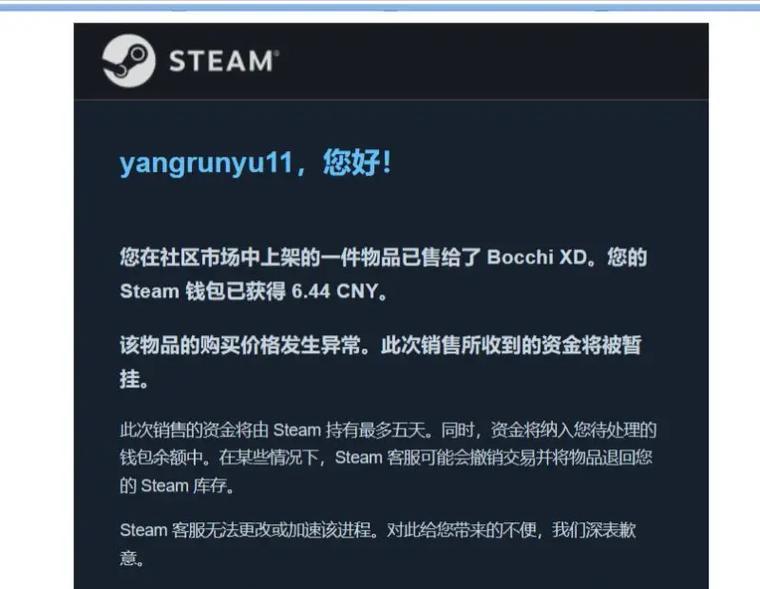Click the STEAM wordmark in header

tap(221, 61)
